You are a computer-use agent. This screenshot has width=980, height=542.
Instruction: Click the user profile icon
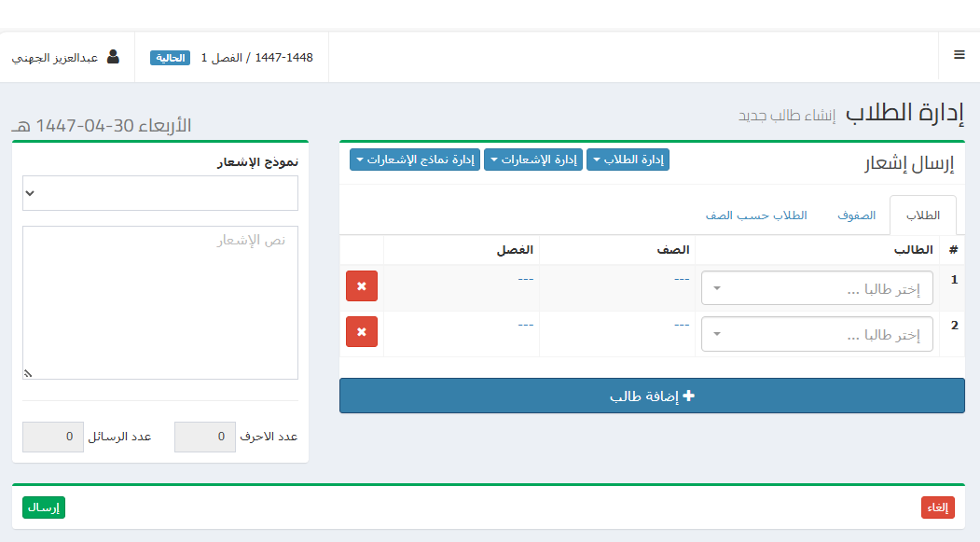point(113,57)
